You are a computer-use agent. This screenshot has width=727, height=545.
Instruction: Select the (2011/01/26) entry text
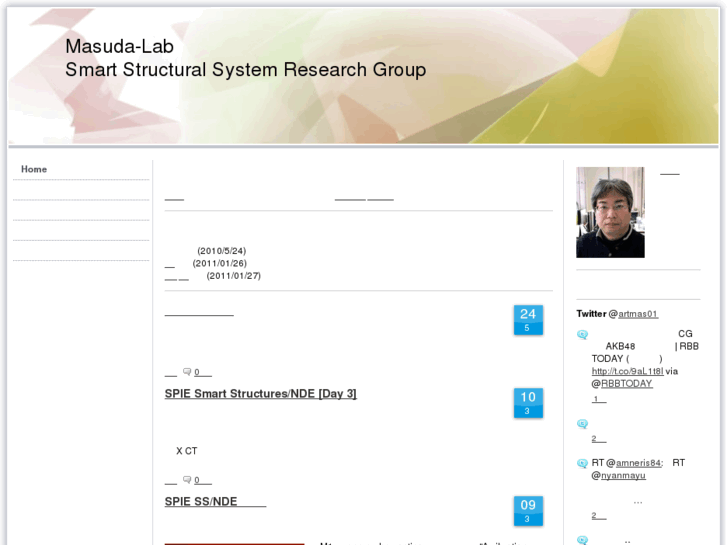click(x=220, y=263)
